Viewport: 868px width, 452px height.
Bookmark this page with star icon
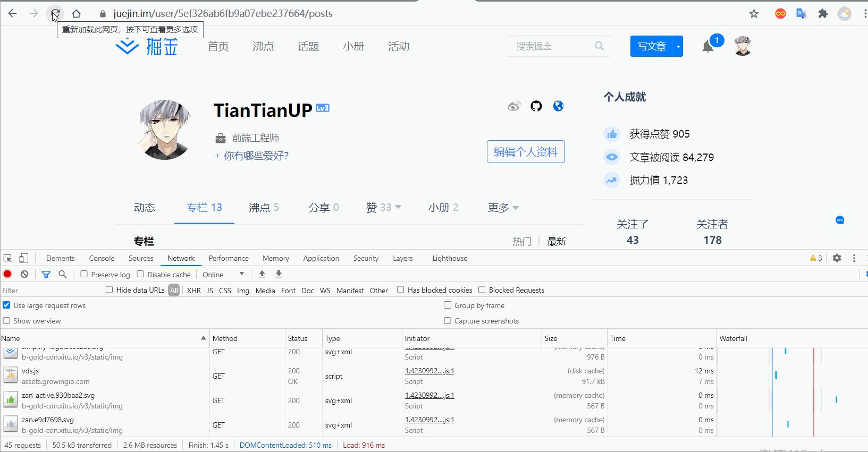pos(754,14)
